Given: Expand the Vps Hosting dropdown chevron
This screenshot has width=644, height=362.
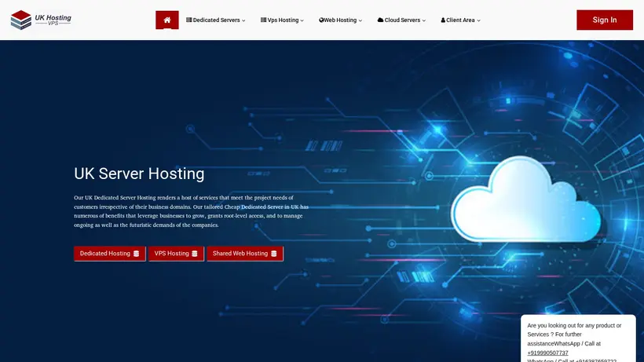Looking at the screenshot, I should coord(302,20).
